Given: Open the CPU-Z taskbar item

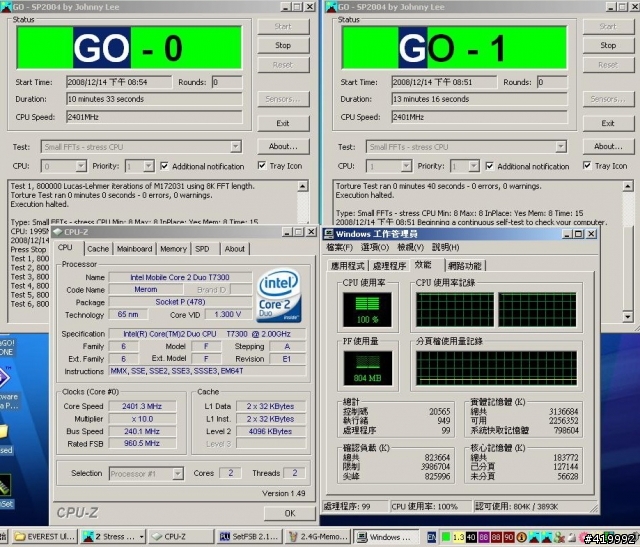Looking at the screenshot, I should click(181, 536).
